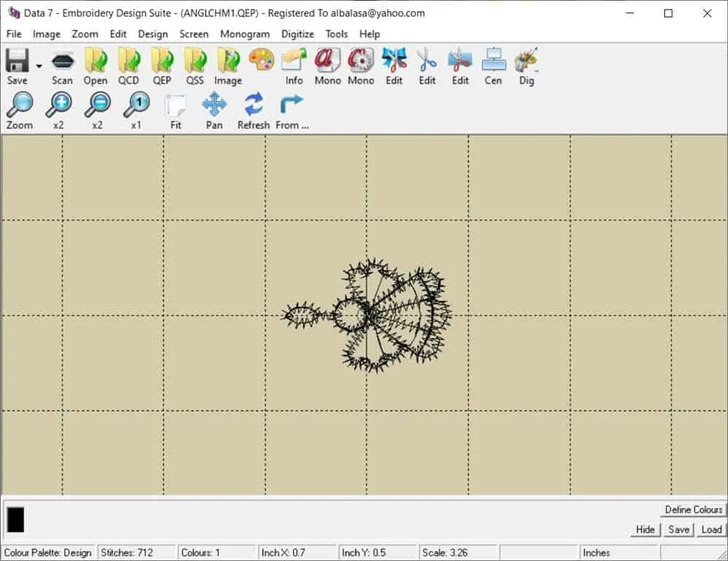The image size is (728, 561).
Task: Open the File menu
Action: (x=14, y=34)
